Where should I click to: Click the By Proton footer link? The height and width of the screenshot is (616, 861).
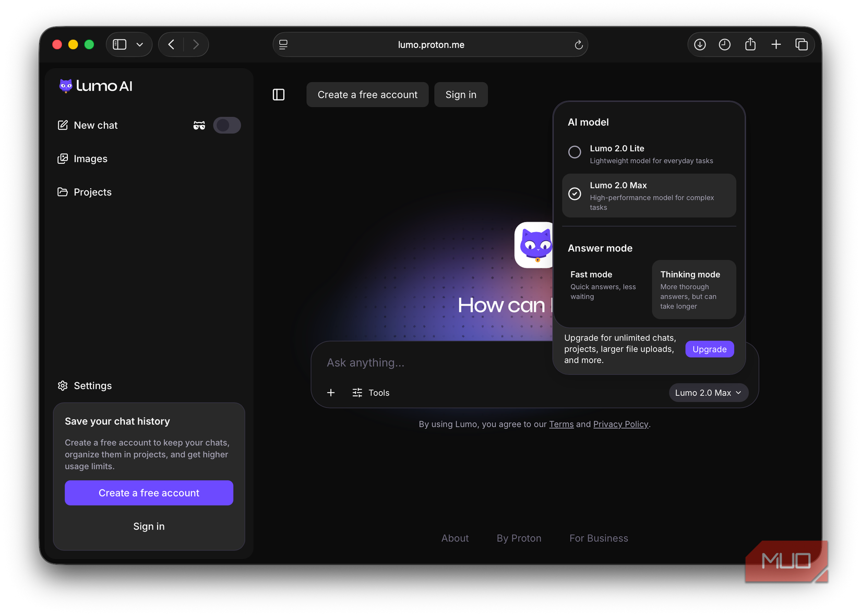point(519,538)
